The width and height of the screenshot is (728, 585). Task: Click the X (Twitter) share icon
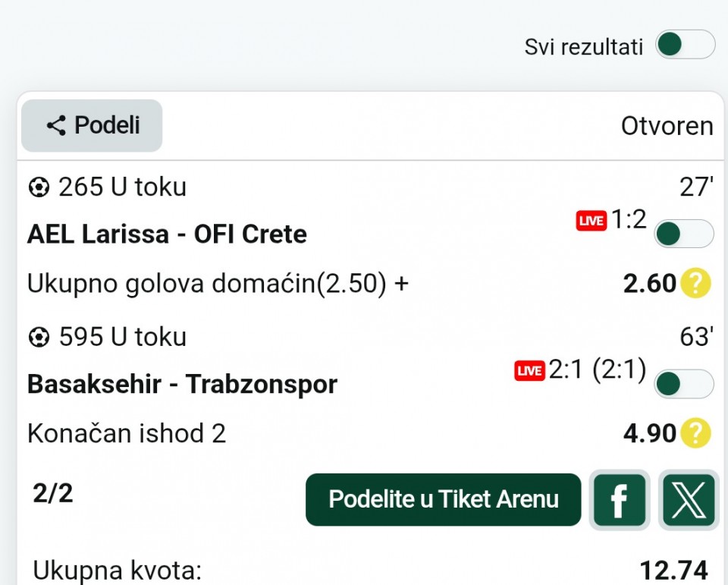689,500
